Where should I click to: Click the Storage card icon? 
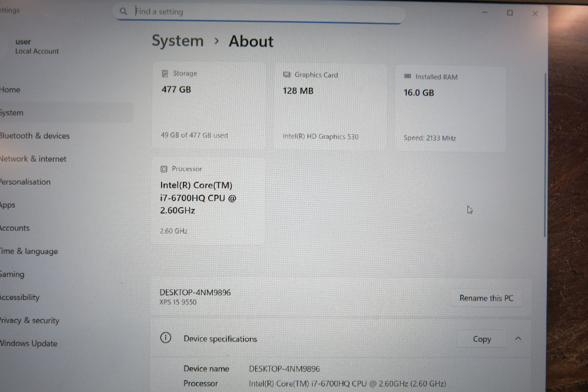165,74
